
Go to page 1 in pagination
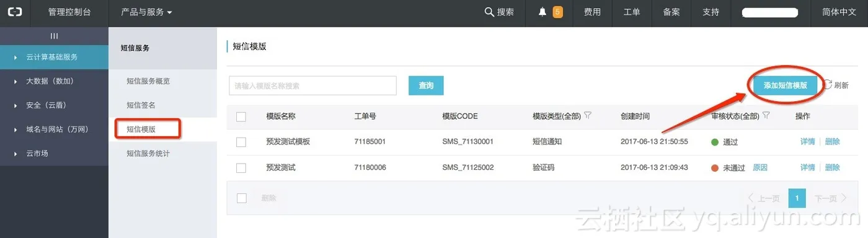pyautogui.click(x=797, y=198)
